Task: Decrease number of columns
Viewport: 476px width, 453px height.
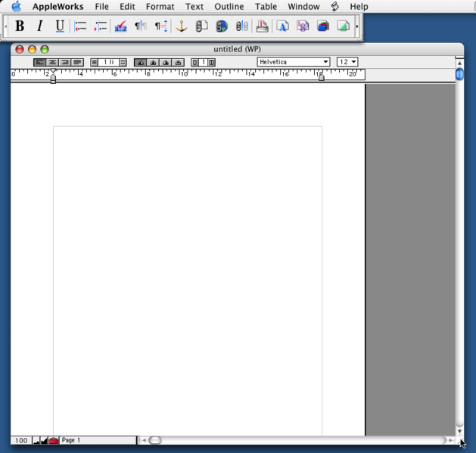Action: coord(194,63)
